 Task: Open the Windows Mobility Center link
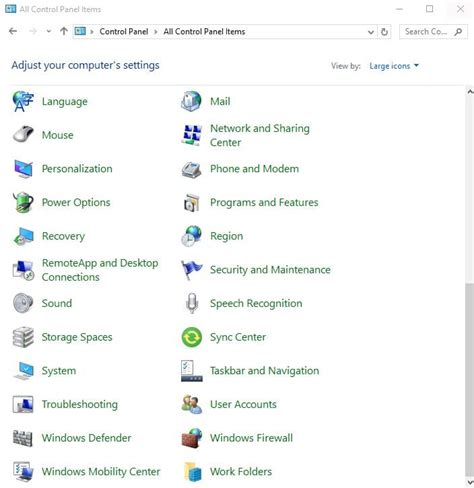101,472
